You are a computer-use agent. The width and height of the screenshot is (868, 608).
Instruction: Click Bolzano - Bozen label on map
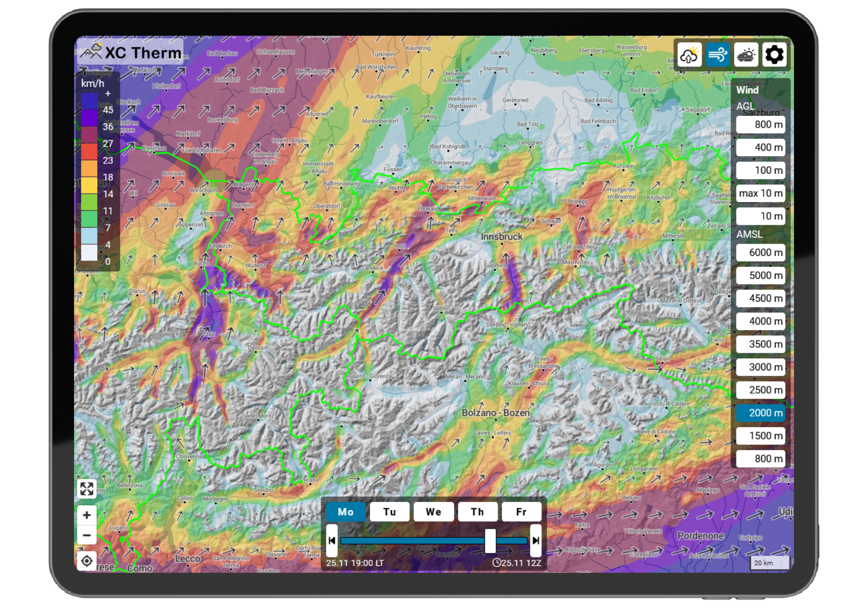496,413
